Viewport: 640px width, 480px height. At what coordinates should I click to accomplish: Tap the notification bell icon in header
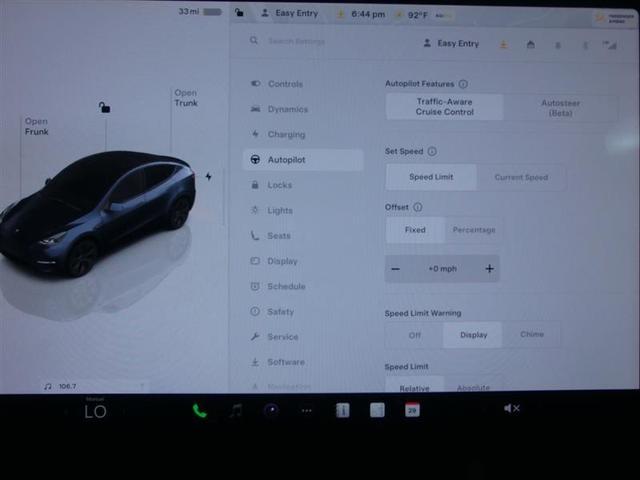pos(558,45)
